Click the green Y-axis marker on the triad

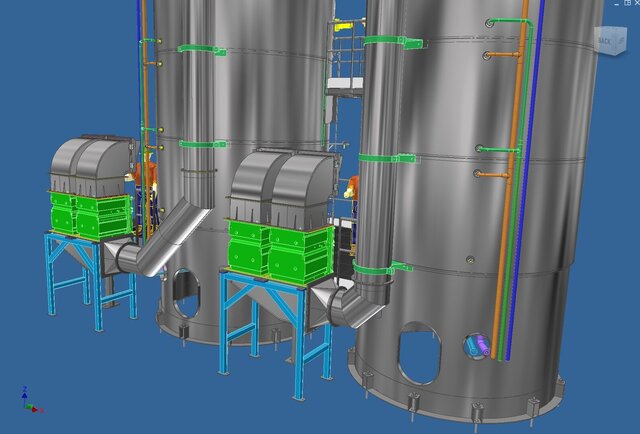point(28,407)
